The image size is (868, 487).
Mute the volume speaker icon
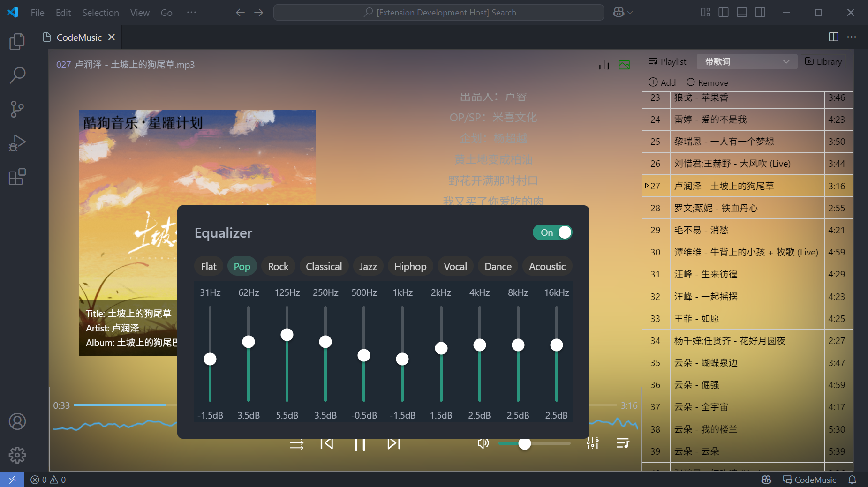[x=483, y=443]
